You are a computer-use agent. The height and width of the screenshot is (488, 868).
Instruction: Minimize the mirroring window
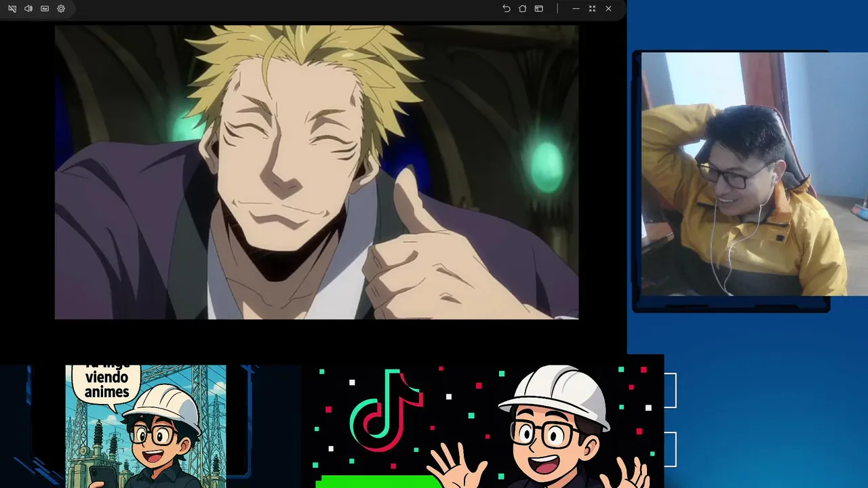pos(576,9)
